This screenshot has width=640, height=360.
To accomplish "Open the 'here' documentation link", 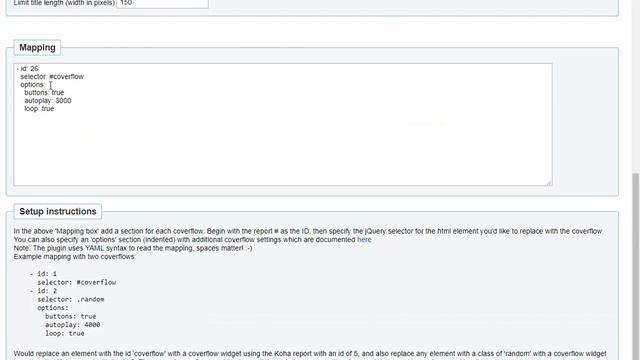I will pos(364,240).
